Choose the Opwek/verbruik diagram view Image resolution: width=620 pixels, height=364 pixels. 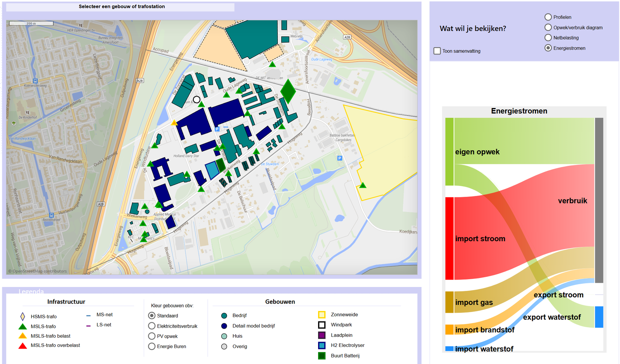(x=548, y=27)
